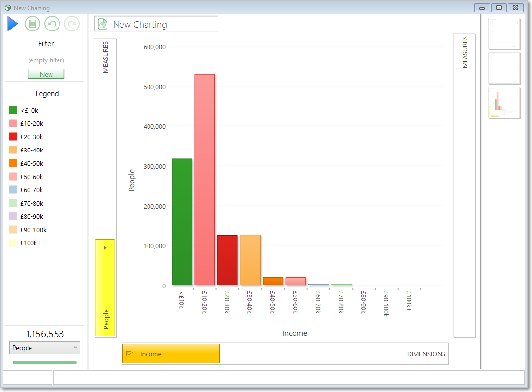The width and height of the screenshot is (532, 392).
Task: Maximize the New Charting window
Action: pos(499,8)
